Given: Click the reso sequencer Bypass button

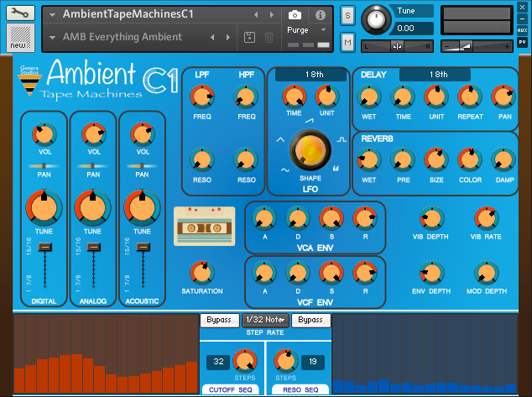Looking at the screenshot, I should coord(311,320).
